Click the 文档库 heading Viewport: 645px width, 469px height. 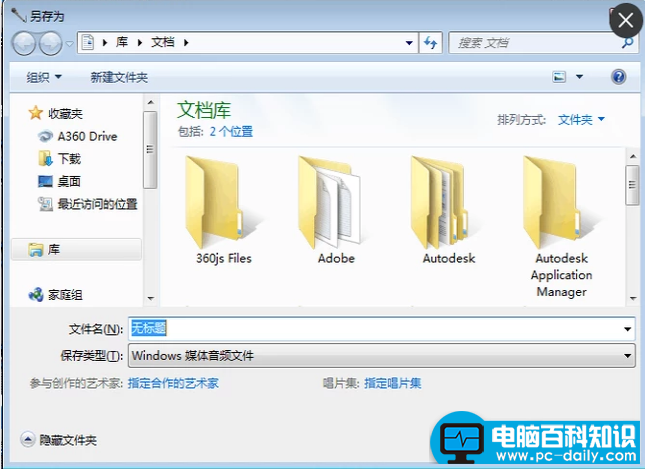click(204, 110)
